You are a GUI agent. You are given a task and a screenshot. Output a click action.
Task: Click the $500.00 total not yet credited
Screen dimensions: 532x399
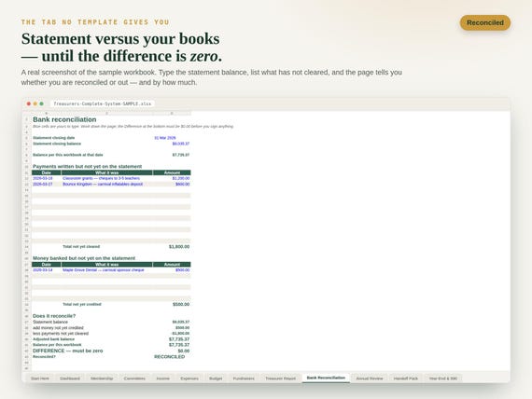pos(181,305)
